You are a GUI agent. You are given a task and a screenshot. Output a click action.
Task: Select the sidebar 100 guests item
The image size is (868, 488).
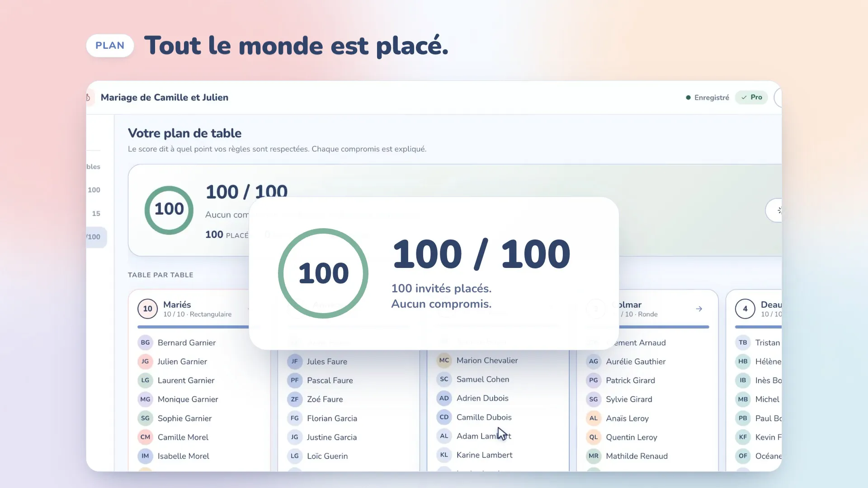94,190
